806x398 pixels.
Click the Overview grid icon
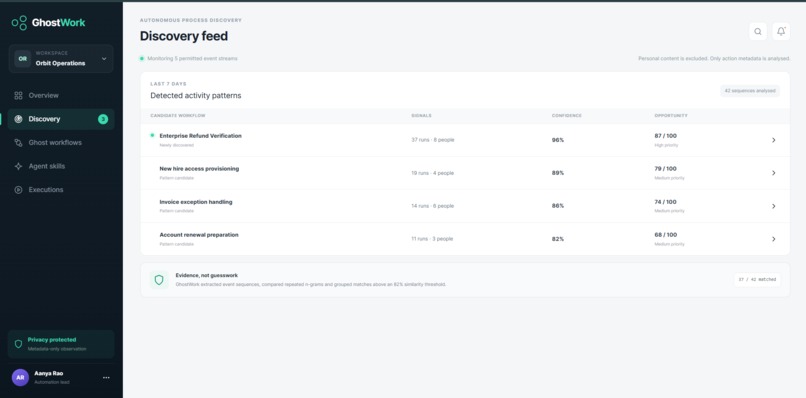click(x=19, y=95)
